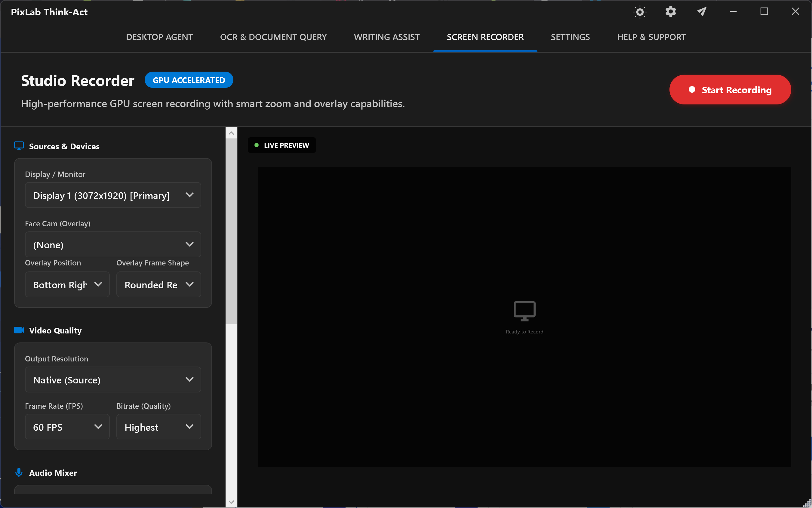Click the PixLab Think-Act title text
812x508 pixels.
(49, 12)
